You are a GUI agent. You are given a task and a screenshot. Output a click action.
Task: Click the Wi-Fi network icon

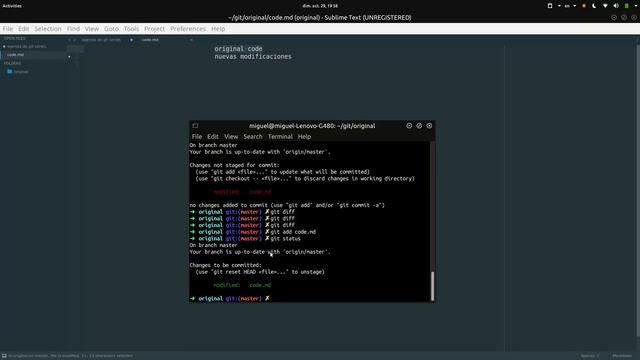tap(605, 6)
